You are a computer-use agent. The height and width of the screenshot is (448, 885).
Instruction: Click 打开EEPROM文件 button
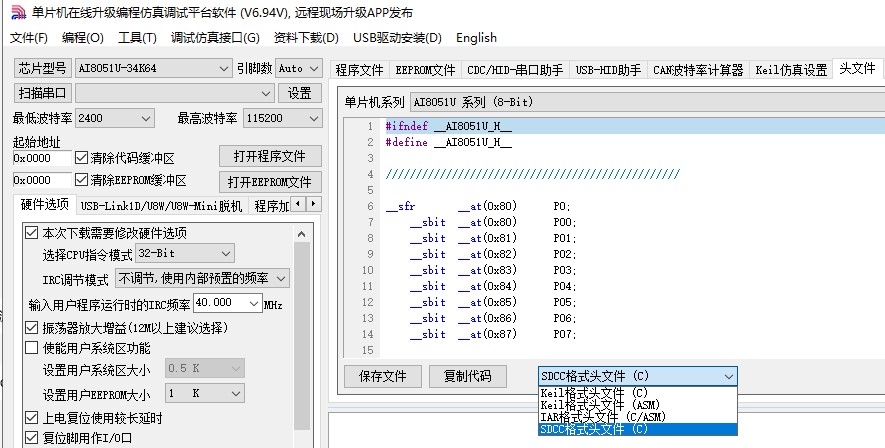pos(270,182)
